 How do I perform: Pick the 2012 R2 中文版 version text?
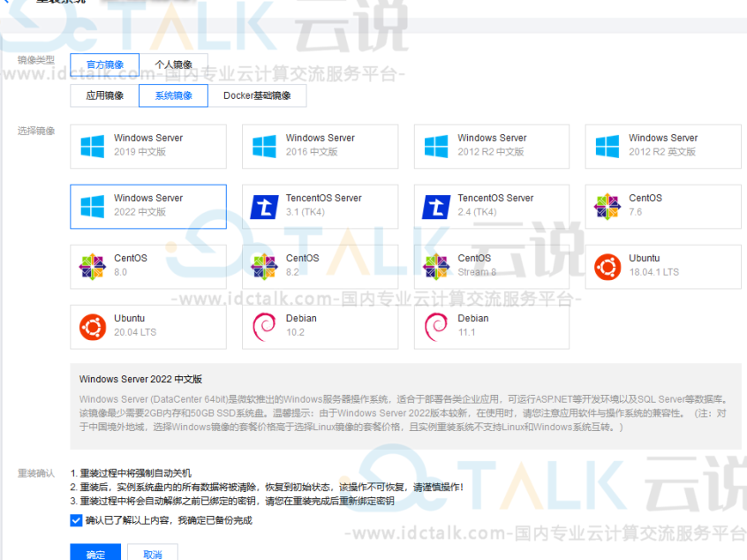pos(491,152)
